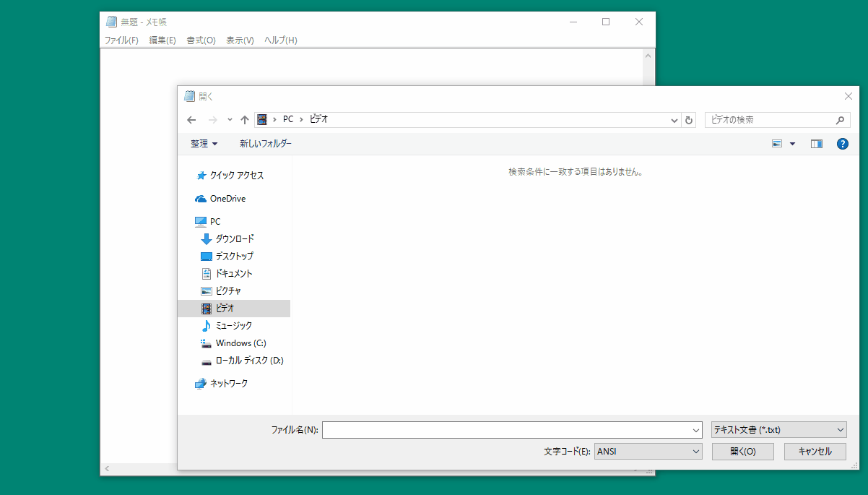
Task: Open テキスト文書 (*.txt) file type dropdown
Action: pos(778,430)
